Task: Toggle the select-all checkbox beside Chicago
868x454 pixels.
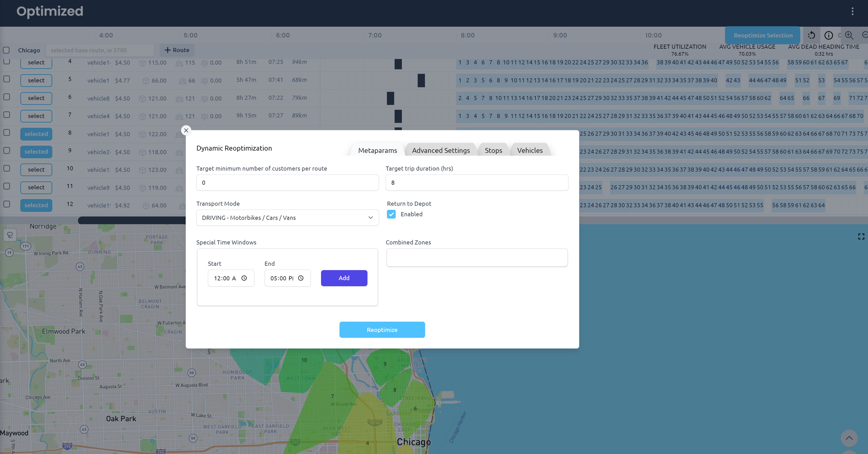Action: click(7, 50)
